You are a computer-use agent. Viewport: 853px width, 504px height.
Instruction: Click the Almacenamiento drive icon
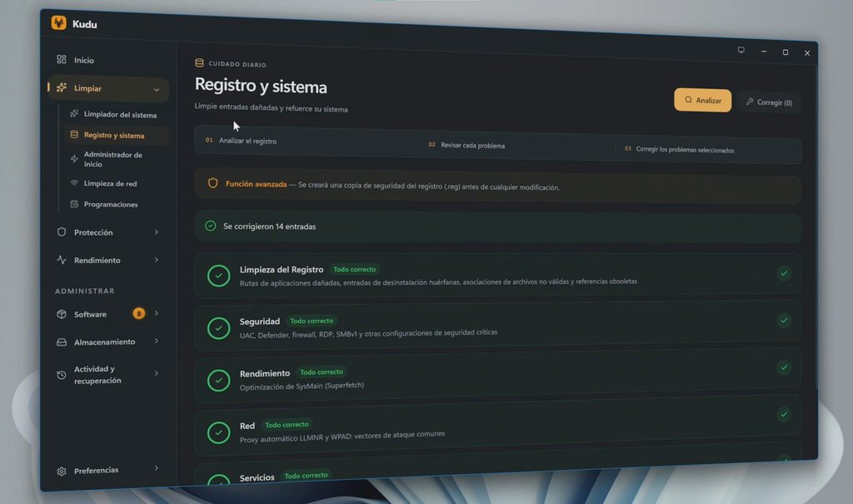[x=62, y=342]
